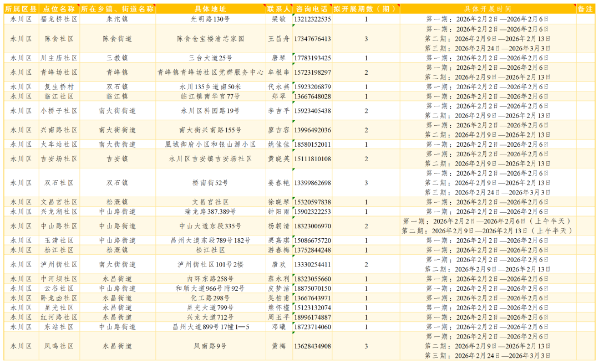Select phone number 17783193425
The width and height of the screenshot is (599, 364).
(312, 58)
